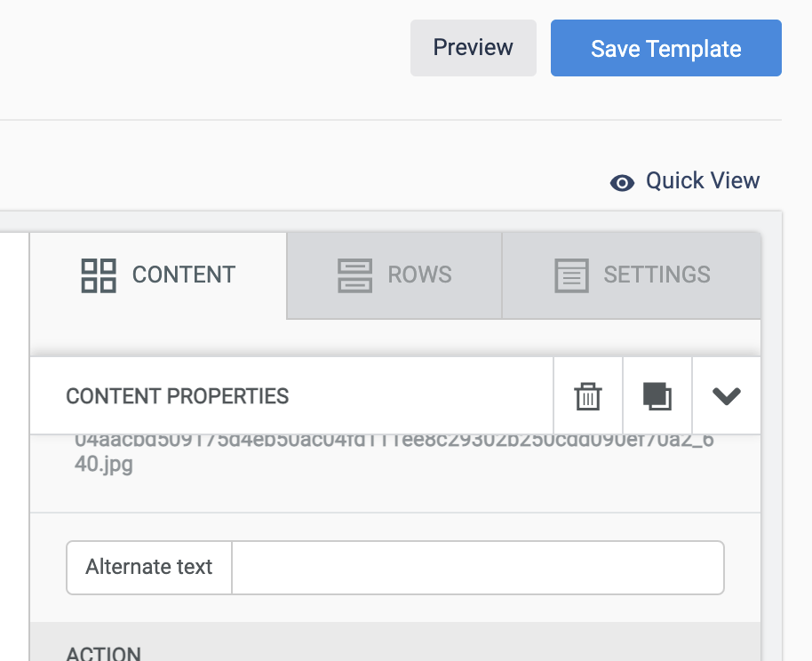Collapse Content Properties with the chevron
This screenshot has height=661, width=812.
pyautogui.click(x=726, y=395)
